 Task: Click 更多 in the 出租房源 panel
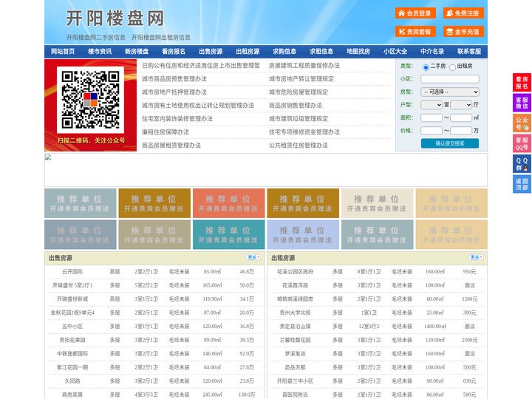[x=476, y=258]
